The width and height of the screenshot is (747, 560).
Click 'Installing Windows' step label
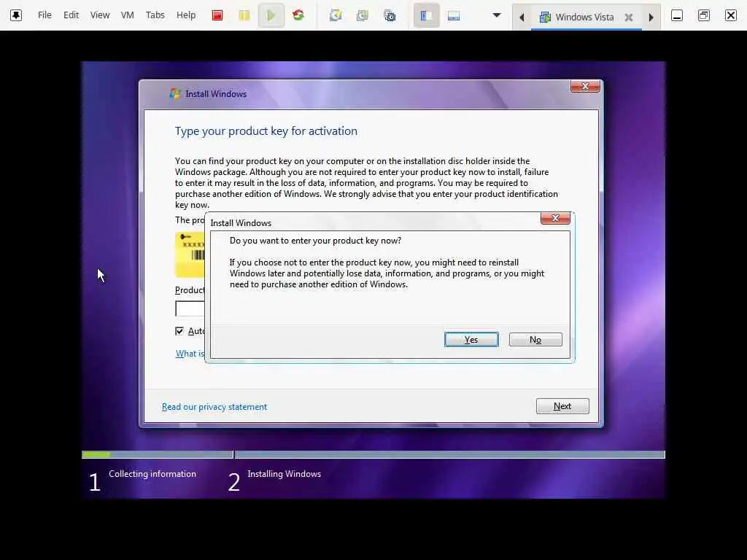point(285,474)
